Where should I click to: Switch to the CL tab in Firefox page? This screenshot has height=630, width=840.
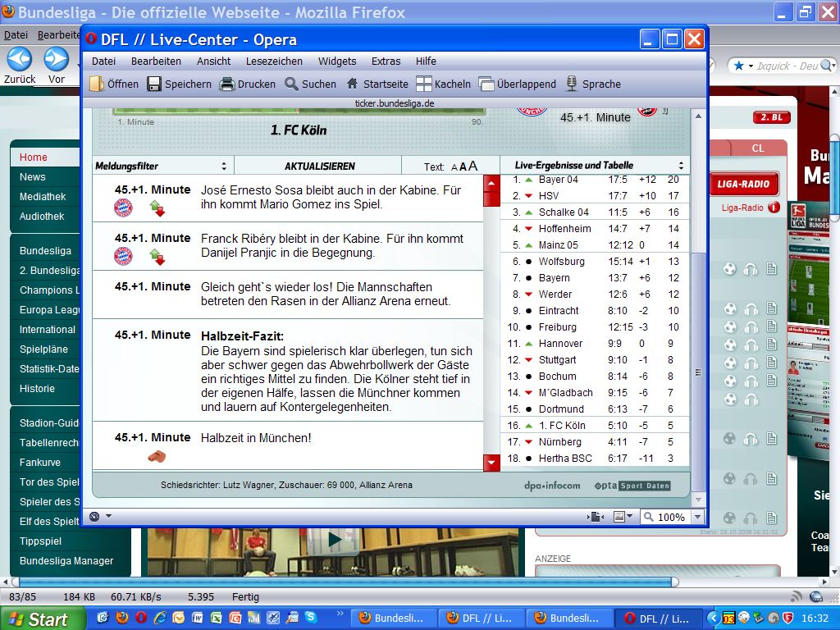click(x=757, y=148)
